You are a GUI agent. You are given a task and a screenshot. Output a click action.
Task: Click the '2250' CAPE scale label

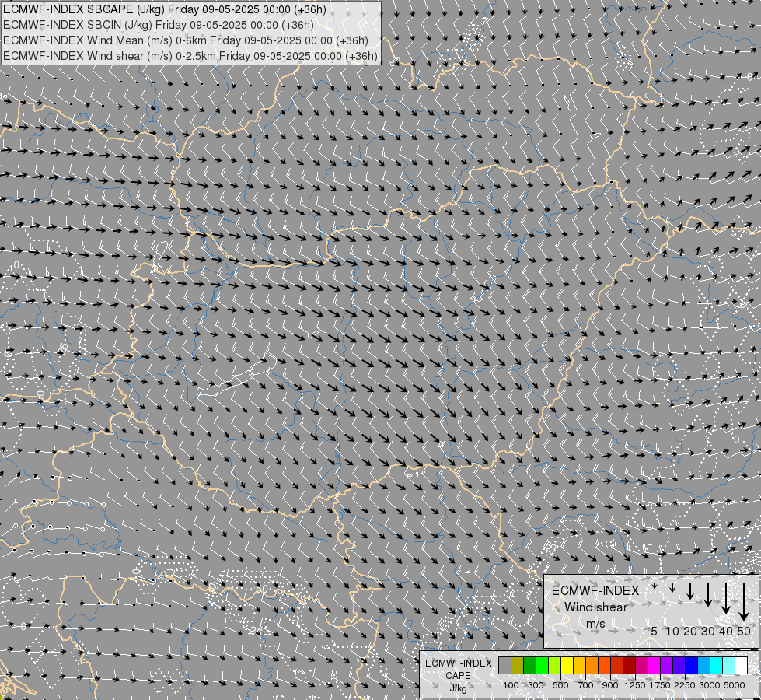685,685
